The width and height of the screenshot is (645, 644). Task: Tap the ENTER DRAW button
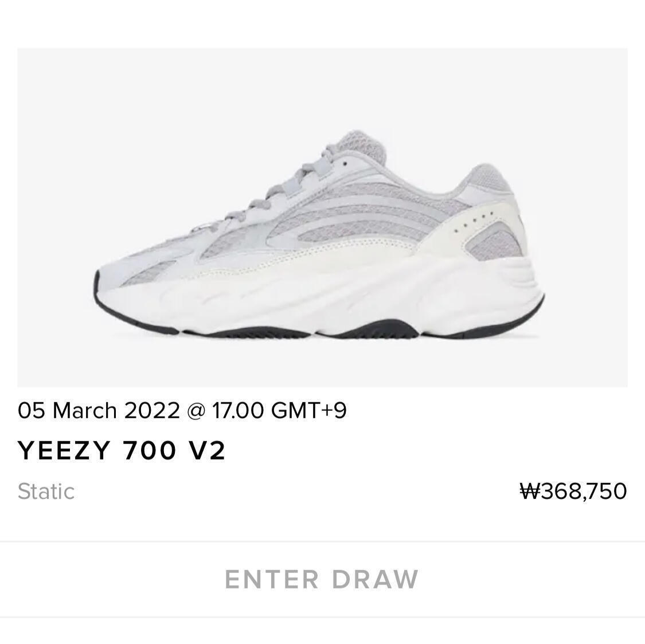coord(322,579)
